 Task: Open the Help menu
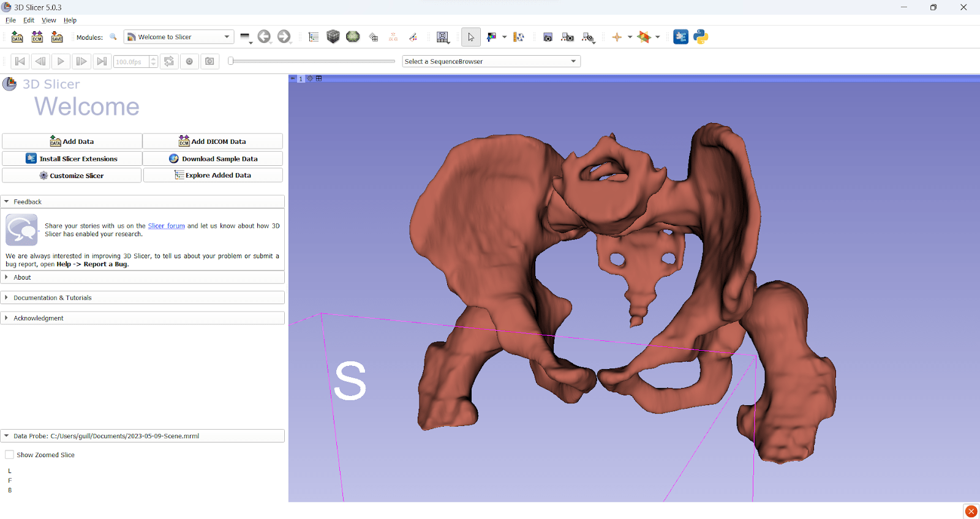[70, 20]
